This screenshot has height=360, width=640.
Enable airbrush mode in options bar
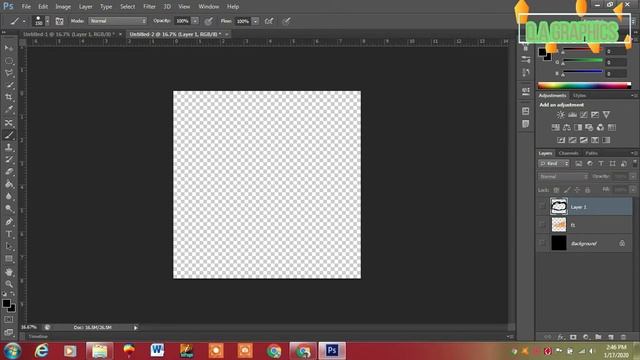269,21
